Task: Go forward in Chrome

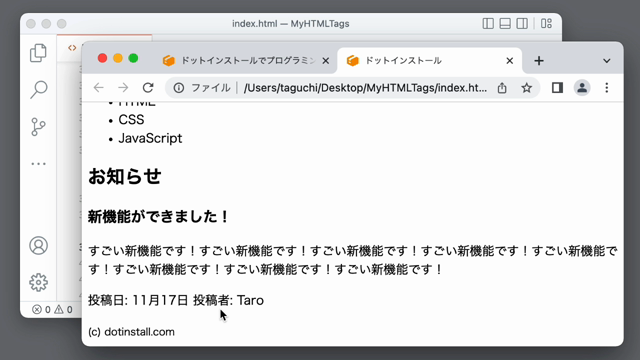Action: point(123,88)
